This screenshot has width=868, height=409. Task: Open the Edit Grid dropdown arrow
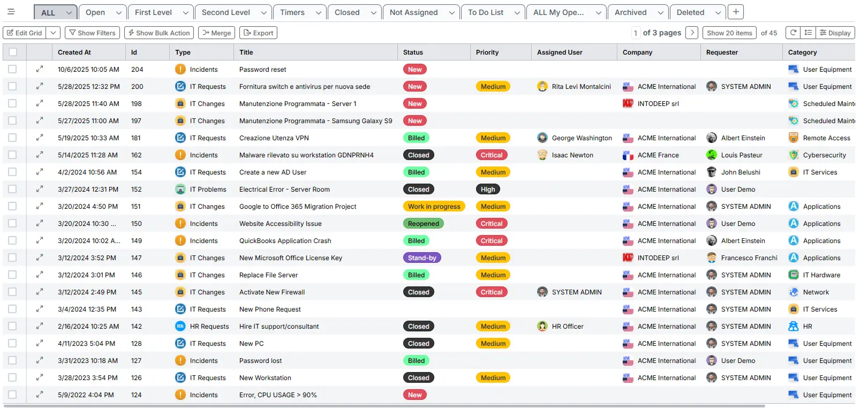pos(53,33)
